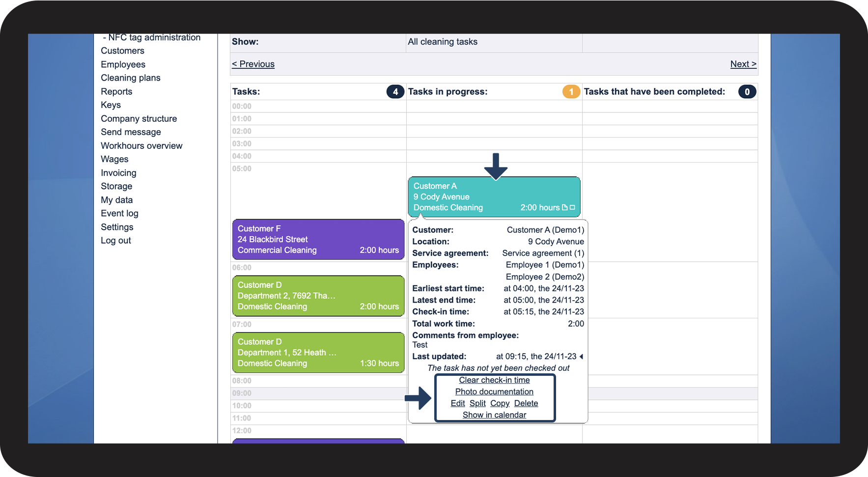Click Clear check-in time link

point(494,380)
